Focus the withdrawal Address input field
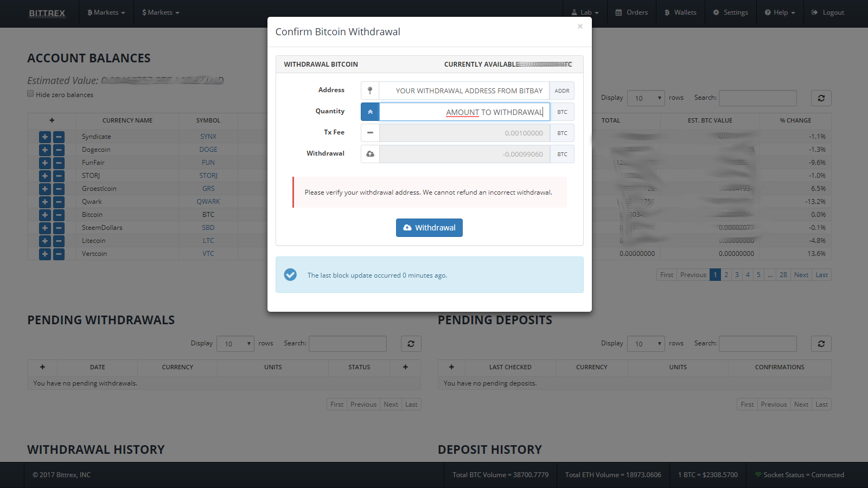Screen dimensions: 868x488 click(464, 91)
